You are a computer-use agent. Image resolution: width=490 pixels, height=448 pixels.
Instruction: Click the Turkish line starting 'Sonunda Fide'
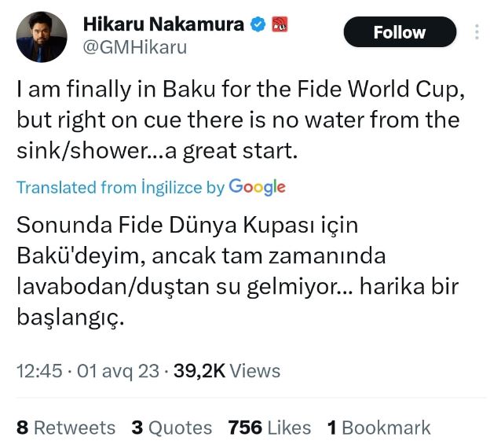pos(187,226)
